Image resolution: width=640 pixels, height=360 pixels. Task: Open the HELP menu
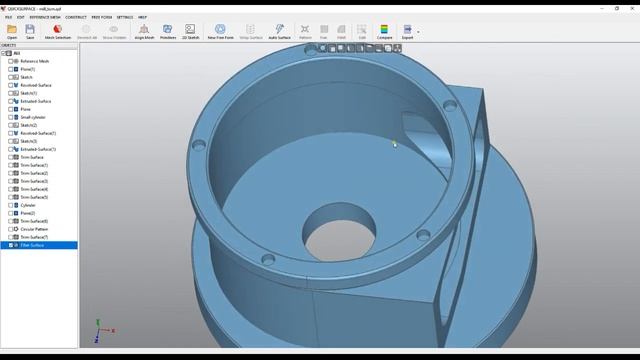coord(142,18)
